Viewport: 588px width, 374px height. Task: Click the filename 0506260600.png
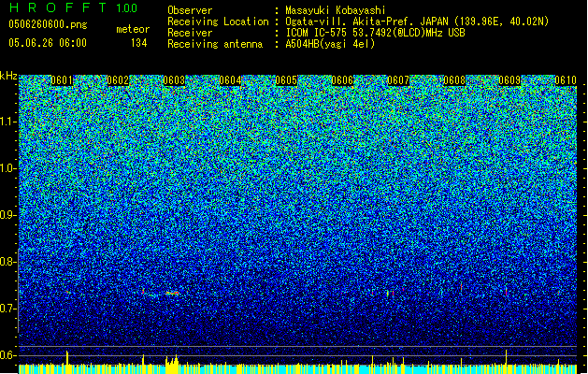[x=48, y=25]
